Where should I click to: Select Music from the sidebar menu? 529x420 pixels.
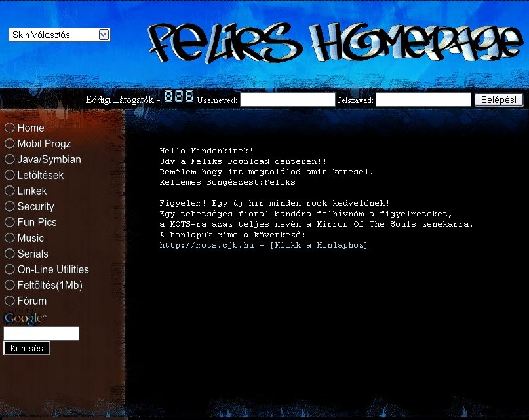[31, 238]
